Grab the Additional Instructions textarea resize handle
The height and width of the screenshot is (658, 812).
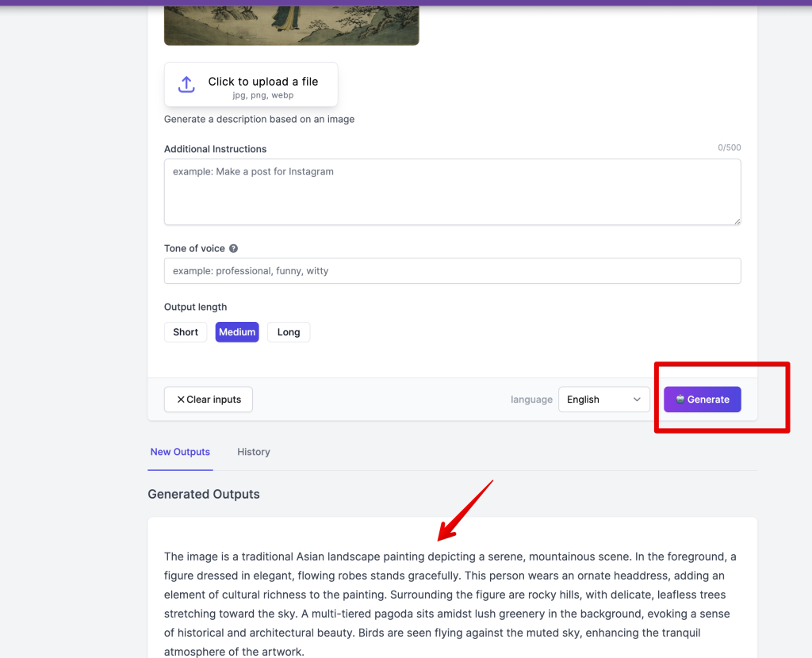737,221
